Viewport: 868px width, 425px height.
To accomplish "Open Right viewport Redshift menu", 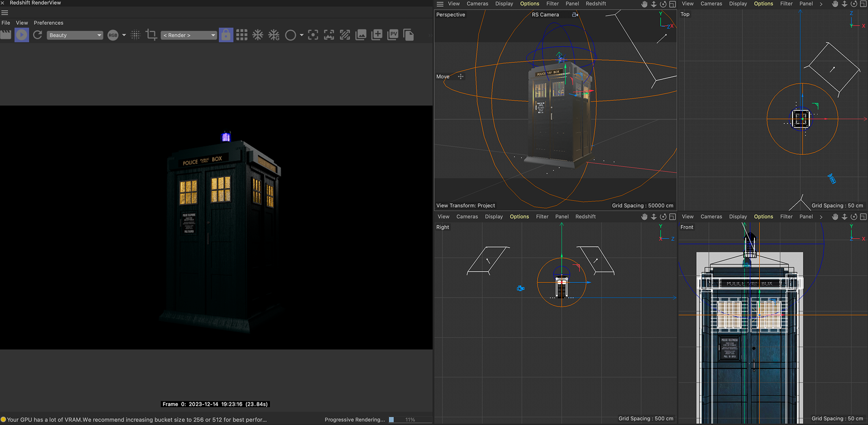I will click(585, 217).
